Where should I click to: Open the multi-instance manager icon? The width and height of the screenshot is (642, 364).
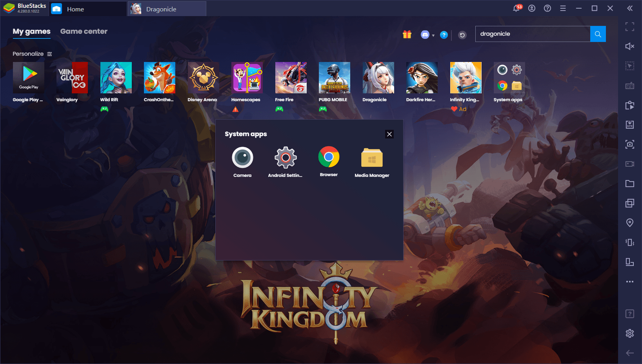tap(630, 203)
